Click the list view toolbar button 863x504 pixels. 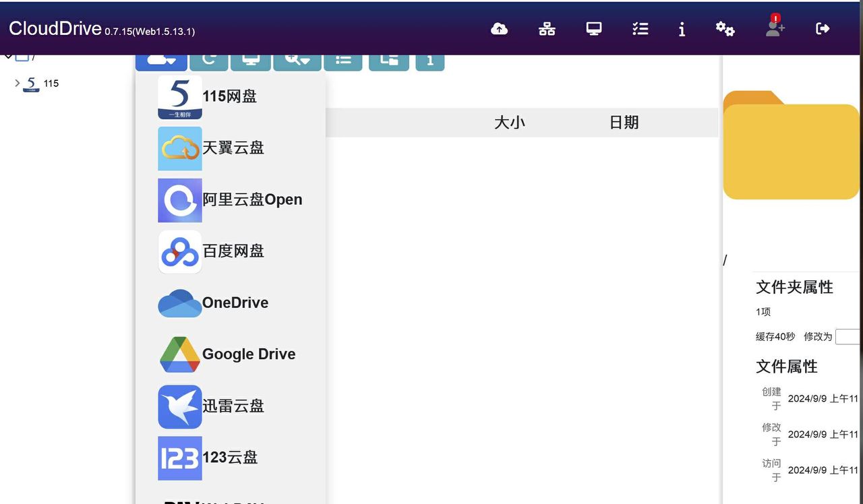tap(344, 62)
